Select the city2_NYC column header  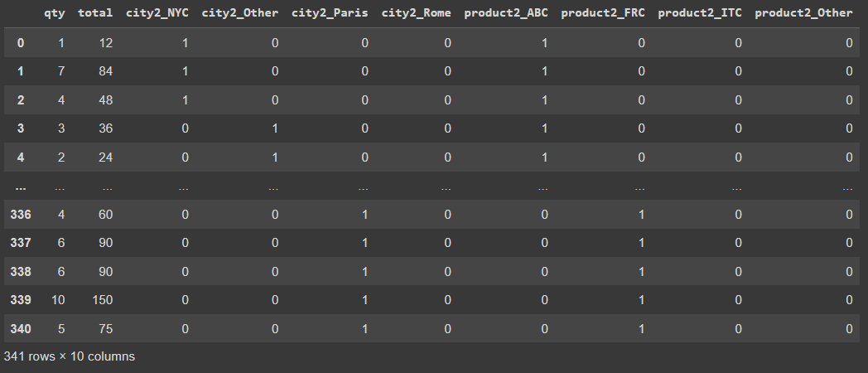(157, 13)
